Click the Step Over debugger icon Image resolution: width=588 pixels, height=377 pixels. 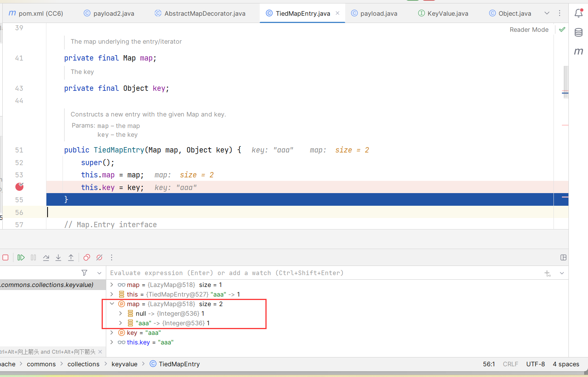(x=46, y=257)
